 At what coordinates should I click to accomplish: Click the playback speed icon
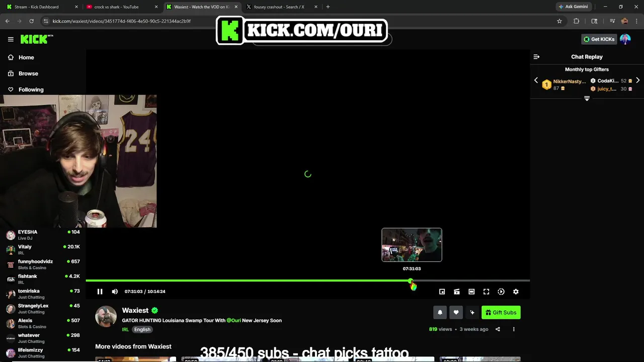tap(501, 292)
